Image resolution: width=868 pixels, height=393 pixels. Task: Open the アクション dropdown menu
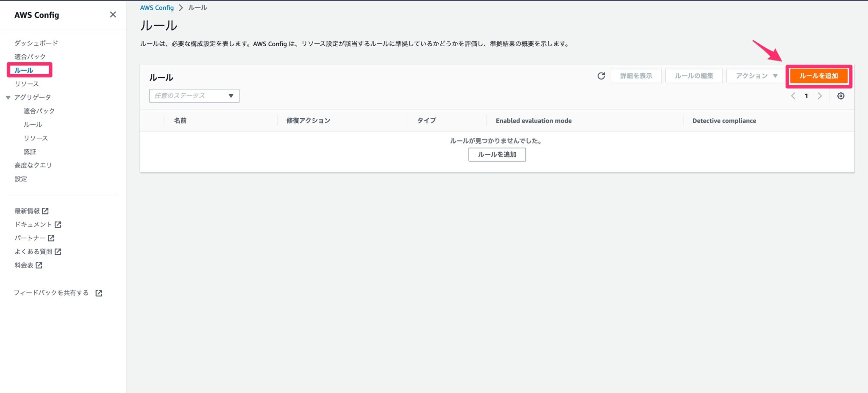click(756, 75)
